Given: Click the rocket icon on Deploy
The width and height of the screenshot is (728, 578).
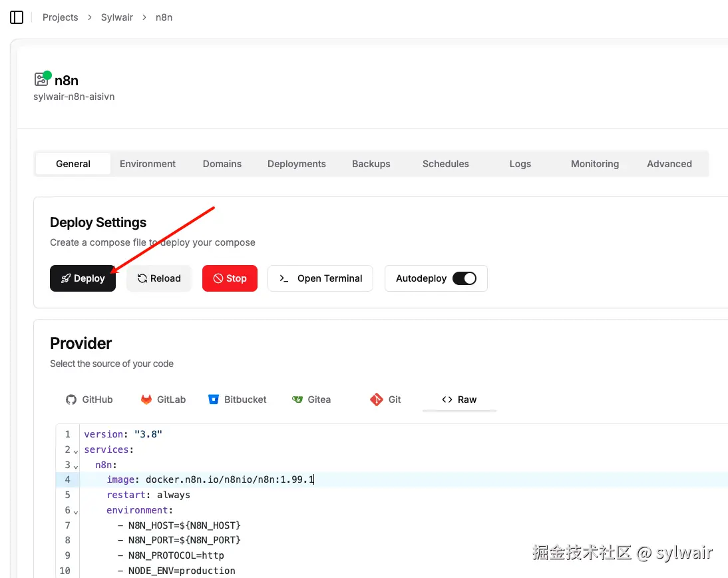Looking at the screenshot, I should 66,278.
